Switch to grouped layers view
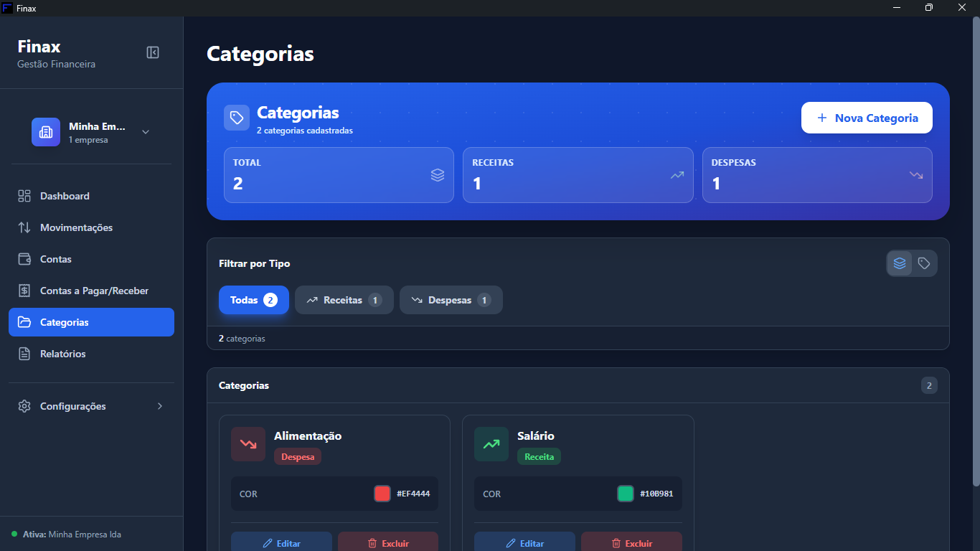 point(900,263)
